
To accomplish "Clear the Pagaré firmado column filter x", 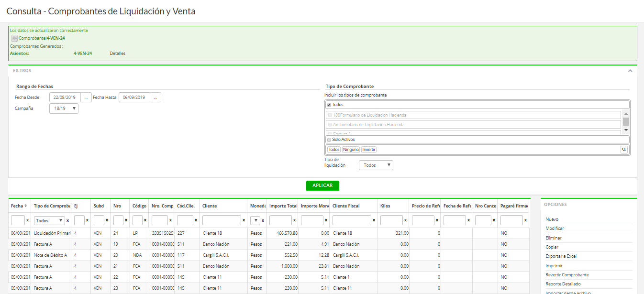I will pyautogui.click(x=525, y=221).
